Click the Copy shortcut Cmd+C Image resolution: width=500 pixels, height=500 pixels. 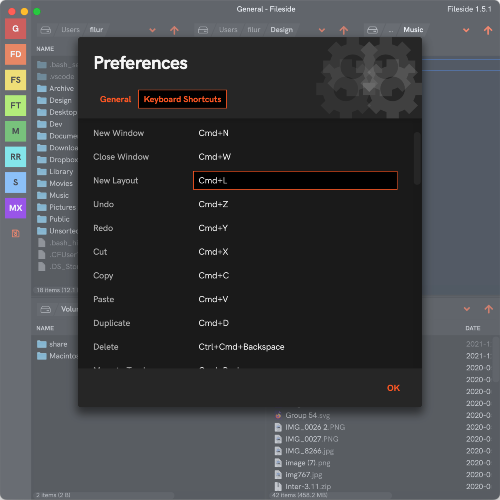[214, 276]
